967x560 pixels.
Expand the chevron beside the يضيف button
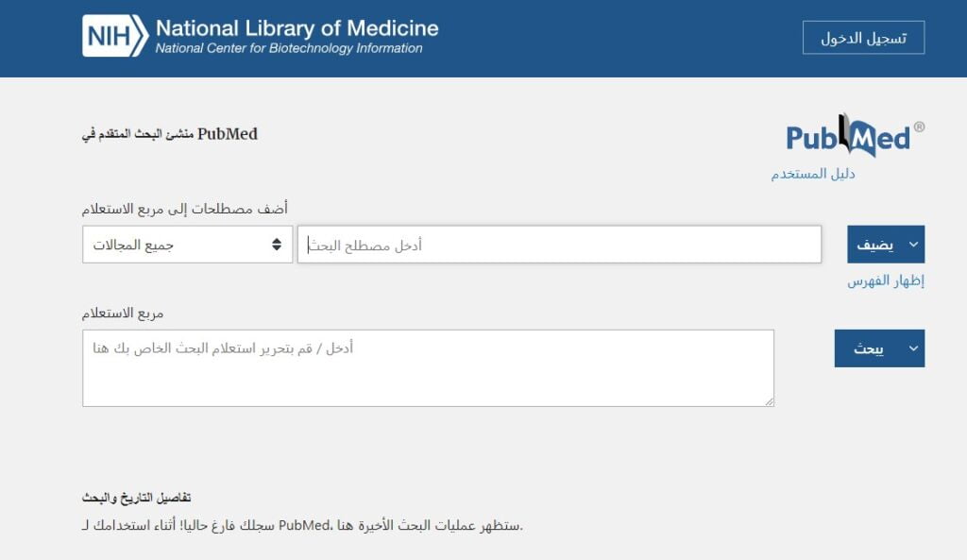click(913, 245)
